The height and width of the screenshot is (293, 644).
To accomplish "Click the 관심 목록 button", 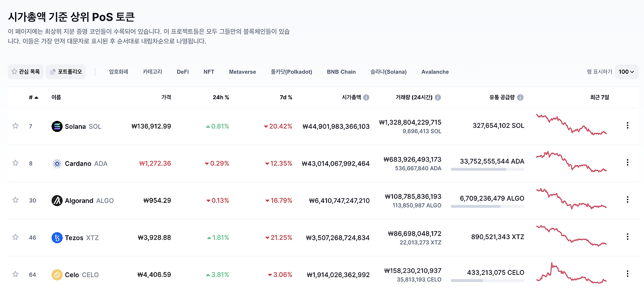I will (x=25, y=71).
